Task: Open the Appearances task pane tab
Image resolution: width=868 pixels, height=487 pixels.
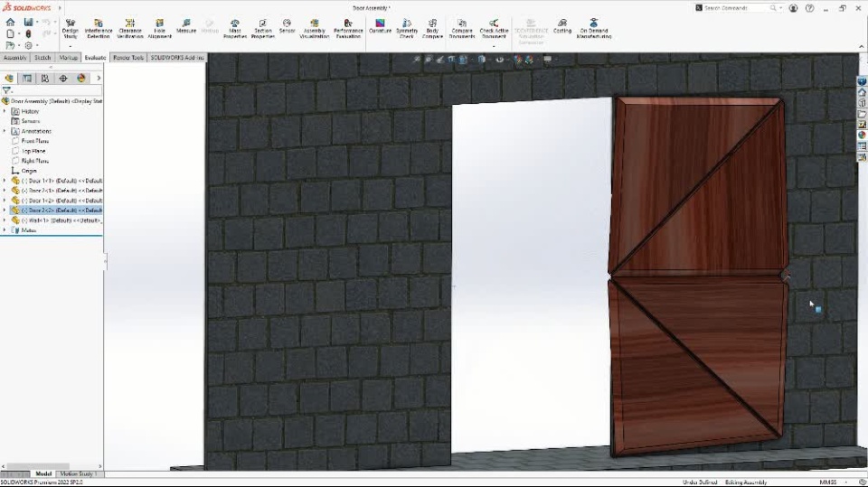Action: pyautogui.click(x=862, y=136)
